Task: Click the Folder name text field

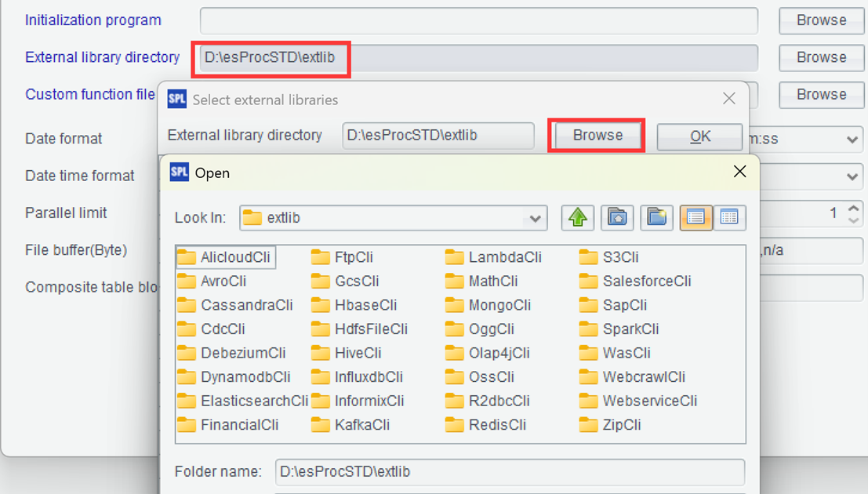Action: click(x=510, y=472)
